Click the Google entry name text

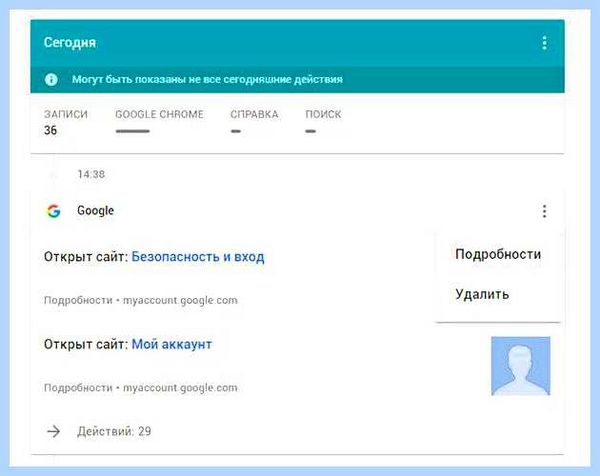(x=95, y=210)
